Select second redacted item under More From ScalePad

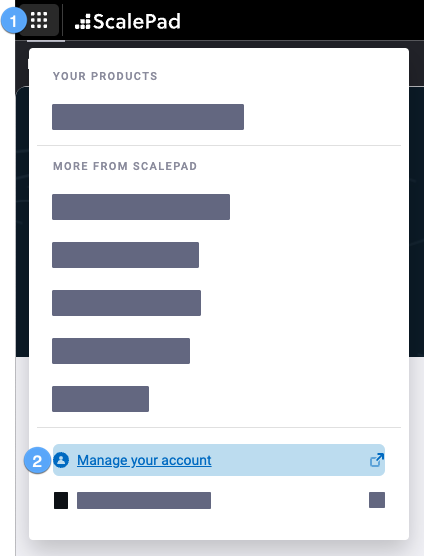coord(125,255)
